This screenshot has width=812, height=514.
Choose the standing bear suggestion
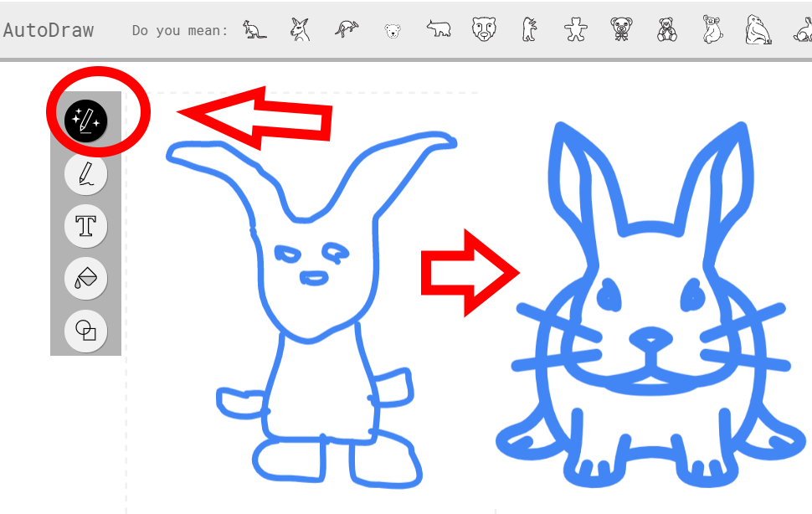529,29
